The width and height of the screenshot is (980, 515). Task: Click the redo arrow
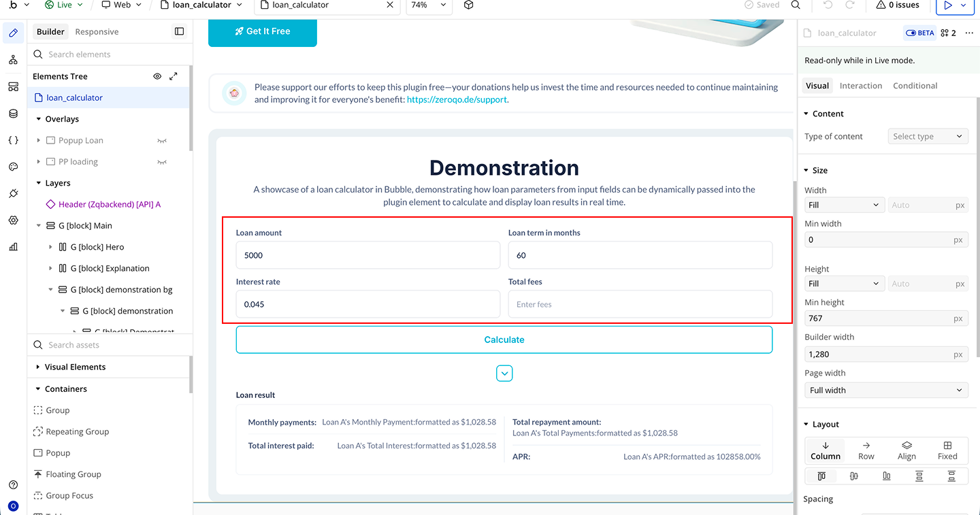click(x=850, y=5)
